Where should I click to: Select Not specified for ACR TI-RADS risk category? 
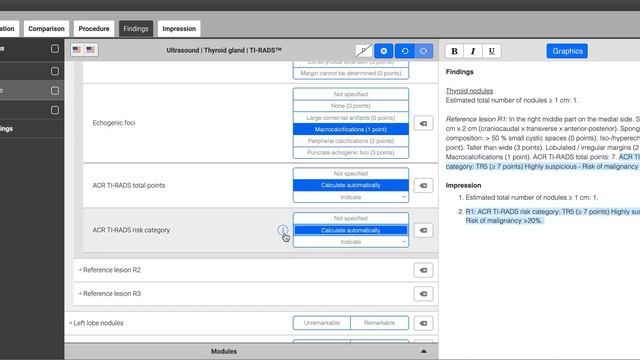[351, 218]
